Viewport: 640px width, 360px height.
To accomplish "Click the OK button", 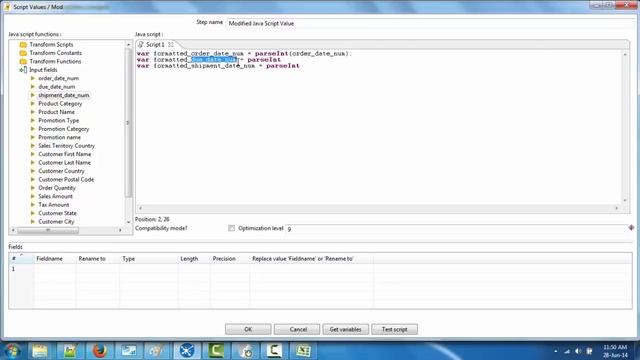I will pyautogui.click(x=248, y=329).
